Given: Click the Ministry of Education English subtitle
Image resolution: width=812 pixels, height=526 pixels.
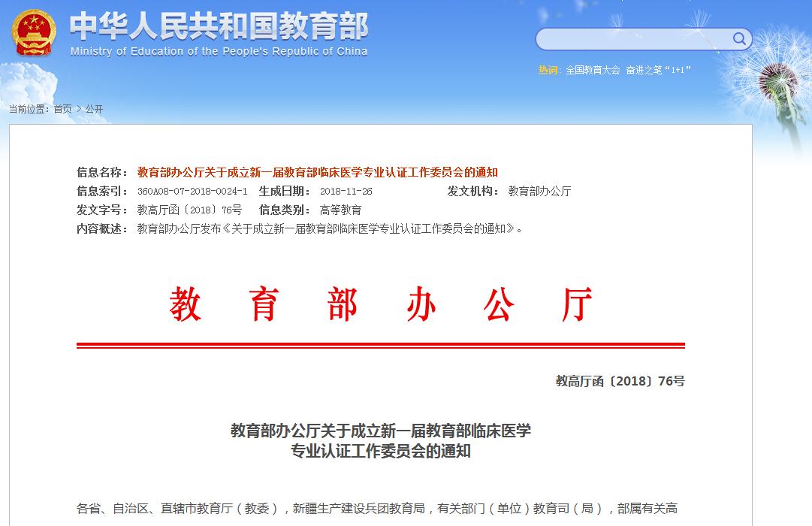Looking at the screenshot, I should 219,51.
